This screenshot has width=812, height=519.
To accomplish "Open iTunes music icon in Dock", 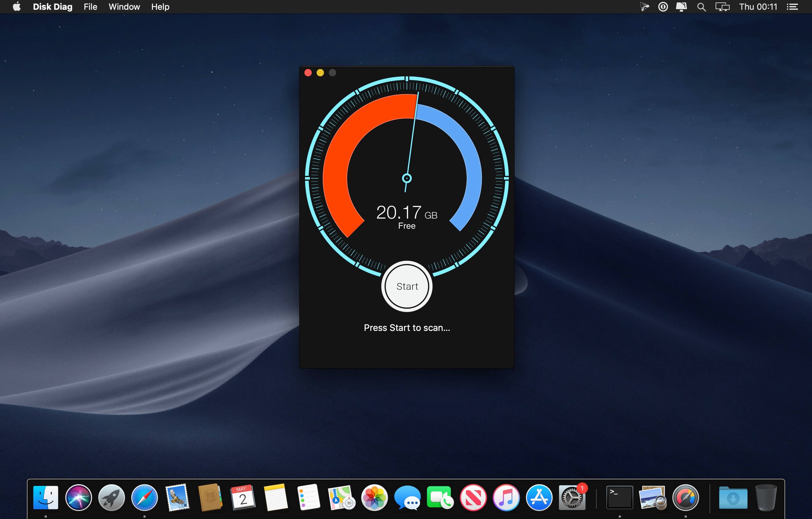I will 506,497.
